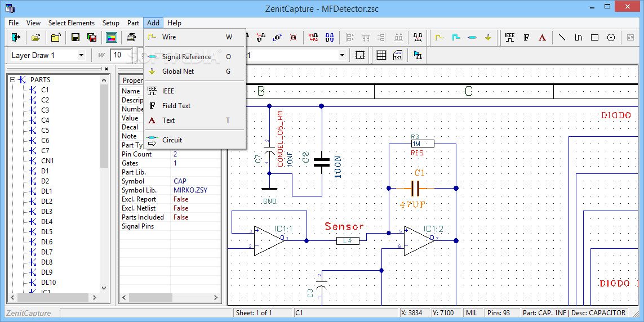Click the grid table toolbar icon

[381, 55]
